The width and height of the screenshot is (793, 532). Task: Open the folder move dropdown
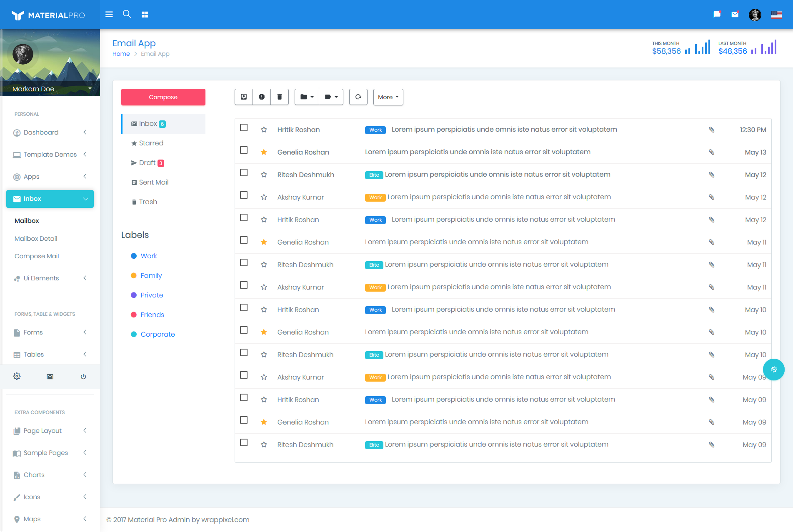point(307,97)
